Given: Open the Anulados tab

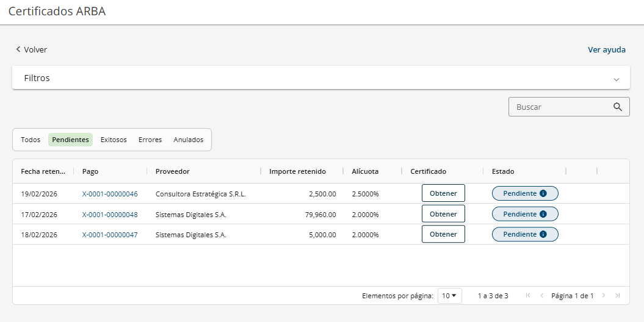Looking at the screenshot, I should [x=189, y=140].
